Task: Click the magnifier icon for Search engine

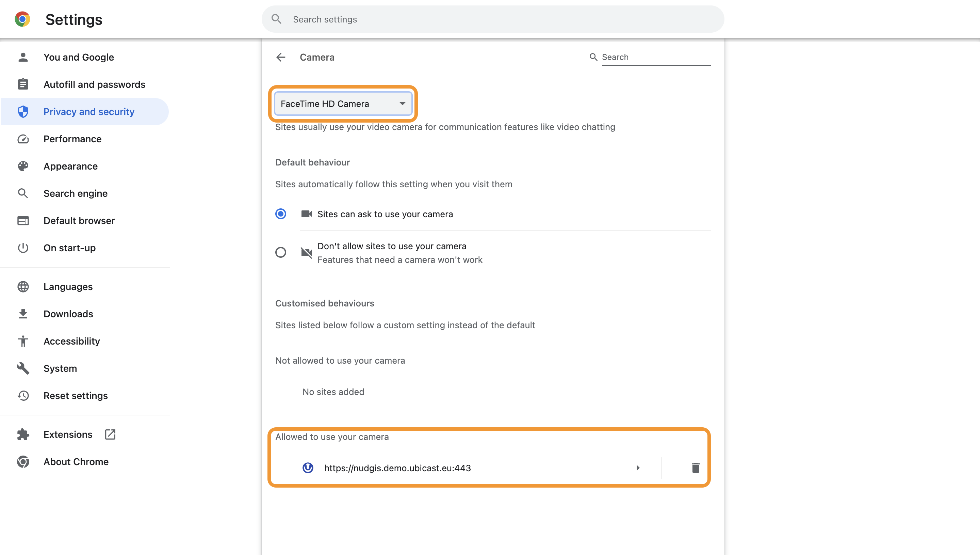Action: pos(23,193)
